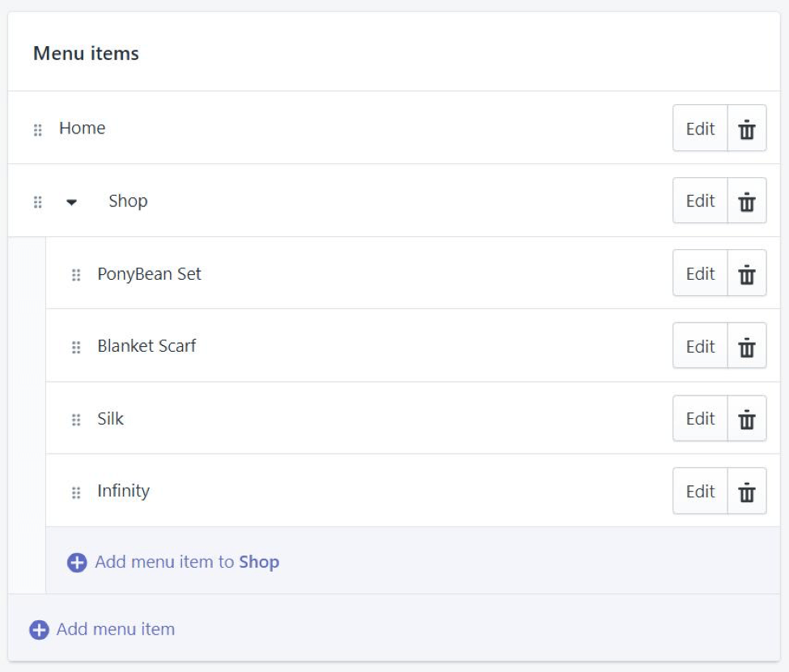Image resolution: width=789 pixels, height=672 pixels.
Task: Click the drag handle beside Home
Action: (38, 129)
